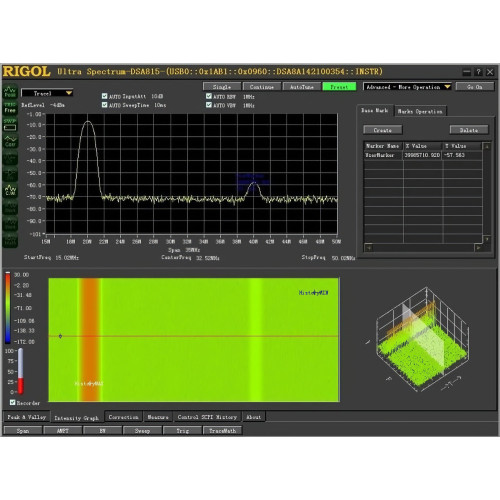Click the 10dB InputAtt value
The height and width of the screenshot is (500, 500).
coord(157,96)
